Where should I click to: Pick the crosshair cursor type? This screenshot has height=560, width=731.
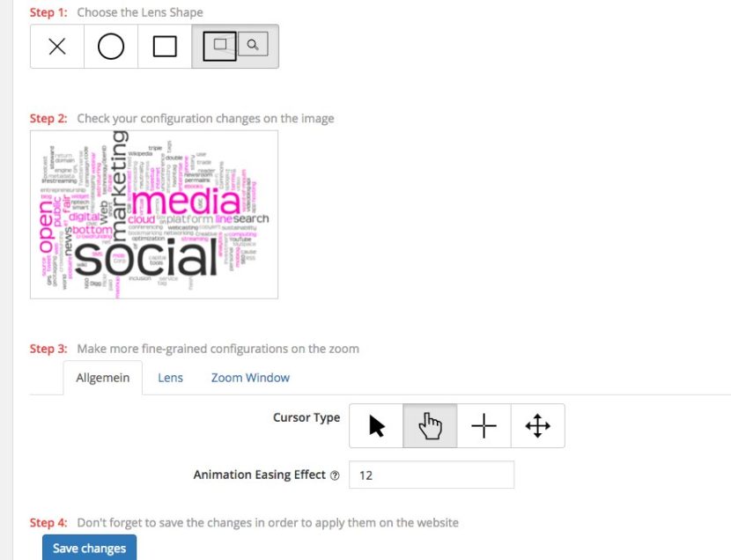pyautogui.click(x=484, y=426)
